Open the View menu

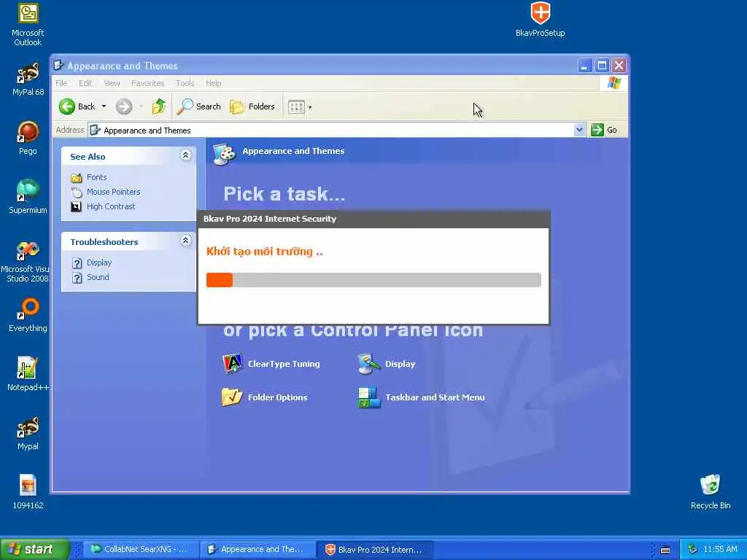112,83
